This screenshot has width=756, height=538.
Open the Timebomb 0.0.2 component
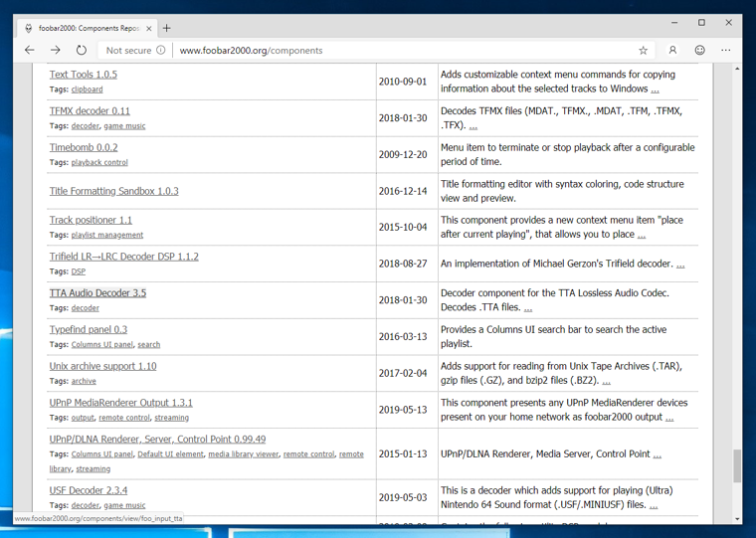pyautogui.click(x=84, y=147)
